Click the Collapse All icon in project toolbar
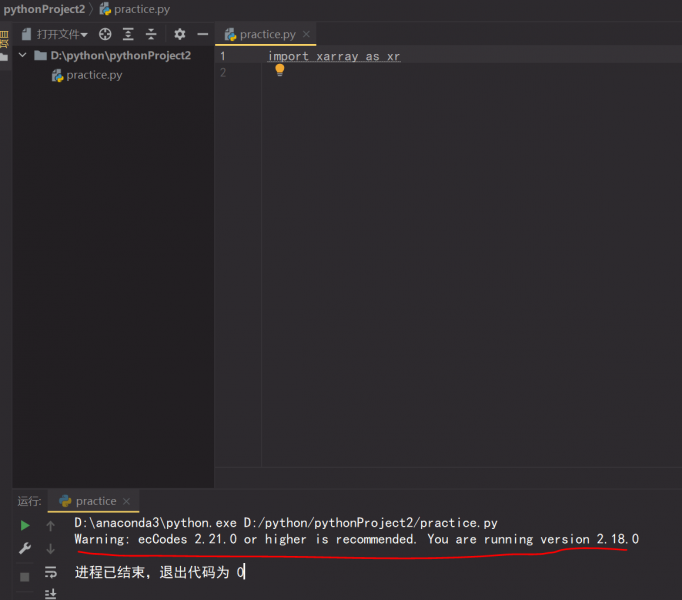The width and height of the screenshot is (682, 600). click(151, 34)
